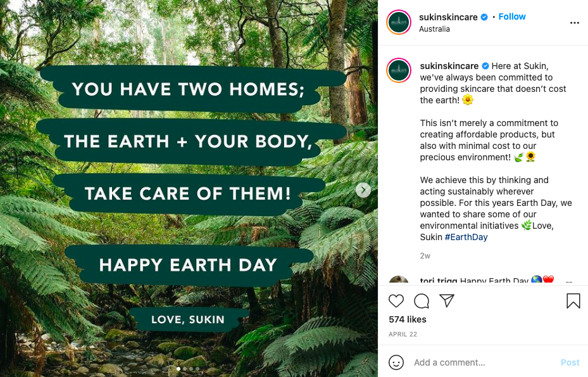Open the Australia location link
This screenshot has height=377, width=588.
tap(434, 29)
